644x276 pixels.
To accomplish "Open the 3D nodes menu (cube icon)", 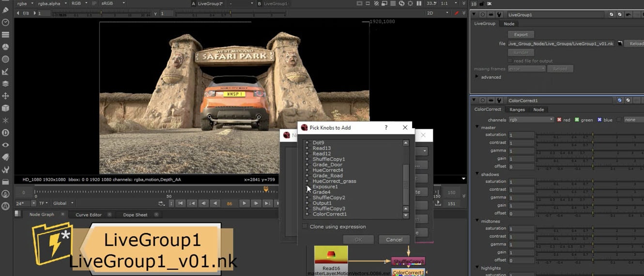I will [6, 108].
